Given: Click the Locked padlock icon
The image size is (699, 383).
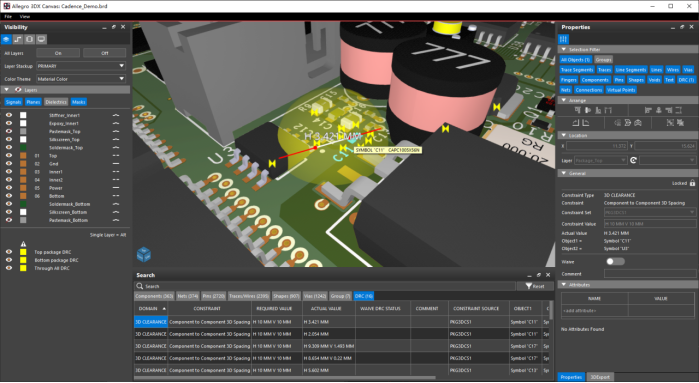Looking at the screenshot, I should coord(692,183).
